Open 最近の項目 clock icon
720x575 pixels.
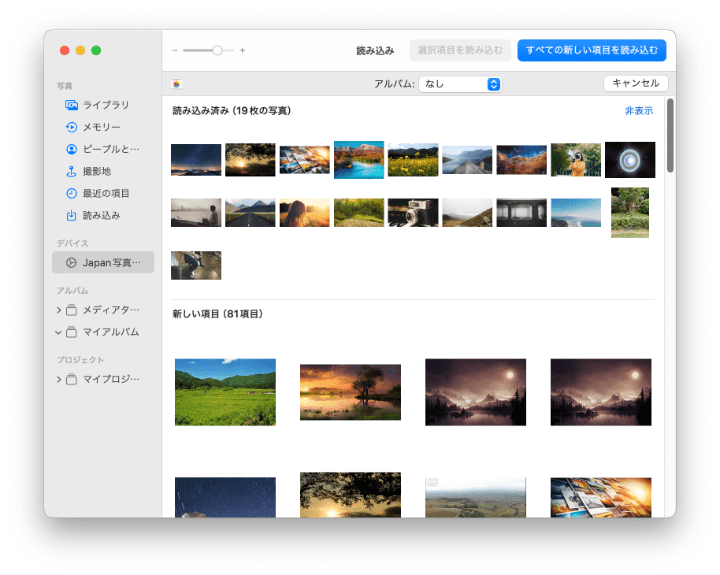click(x=71, y=193)
